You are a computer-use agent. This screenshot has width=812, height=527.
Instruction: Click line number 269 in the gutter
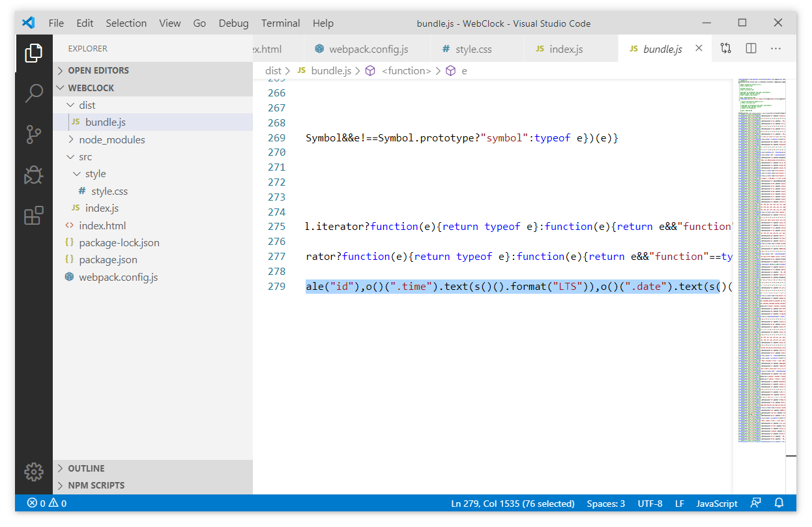tap(277, 137)
